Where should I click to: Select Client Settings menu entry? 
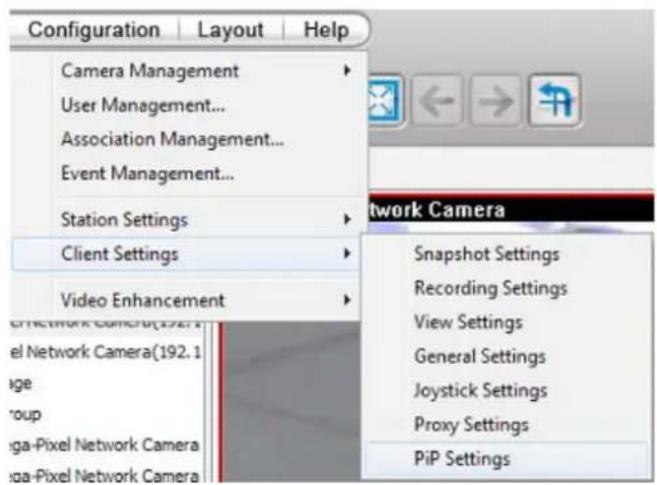(x=186, y=254)
